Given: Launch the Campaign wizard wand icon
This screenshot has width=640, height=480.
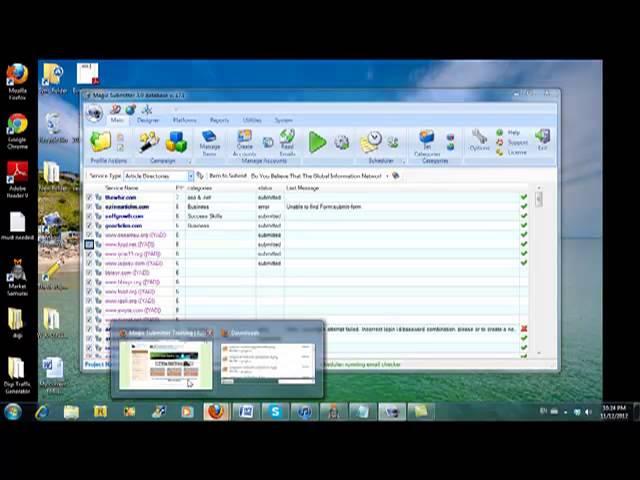Looking at the screenshot, I should pos(149,142).
